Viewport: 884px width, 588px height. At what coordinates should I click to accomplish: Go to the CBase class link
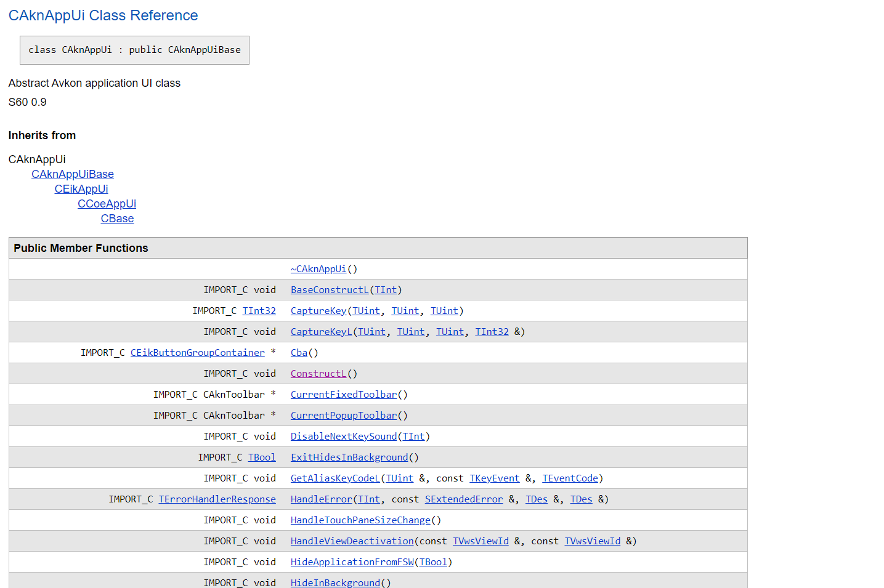pyautogui.click(x=117, y=219)
